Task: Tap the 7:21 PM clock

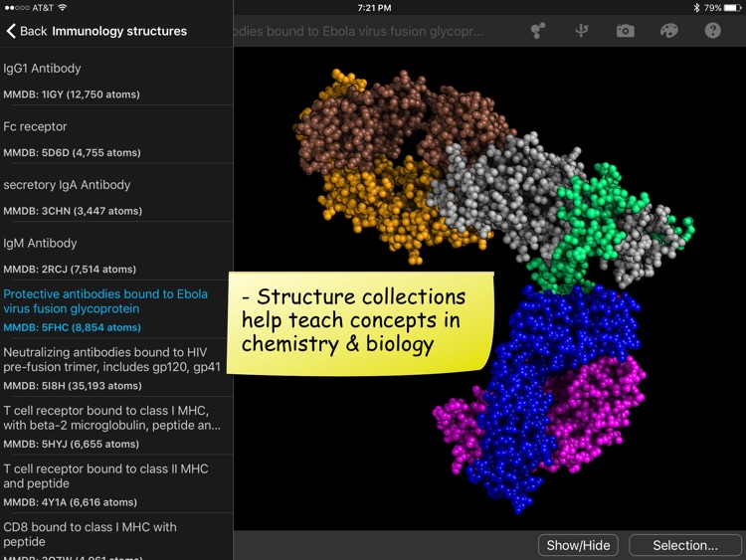Action: pyautogui.click(x=374, y=8)
